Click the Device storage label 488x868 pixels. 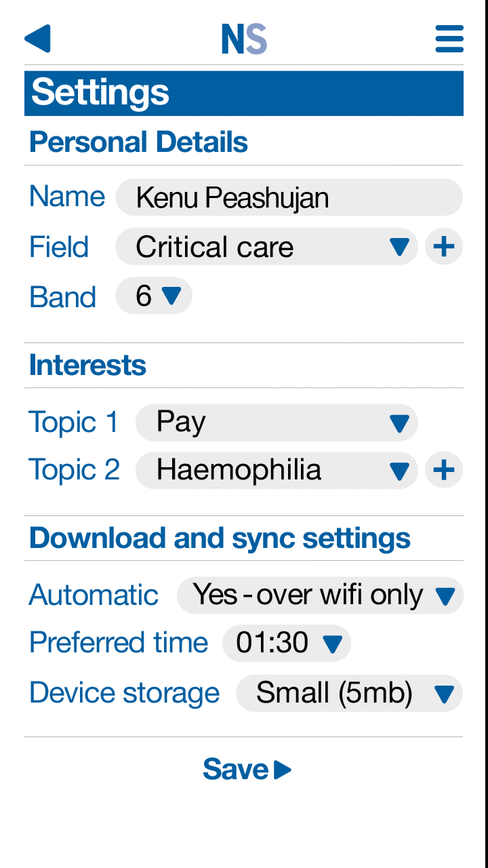coord(125,693)
